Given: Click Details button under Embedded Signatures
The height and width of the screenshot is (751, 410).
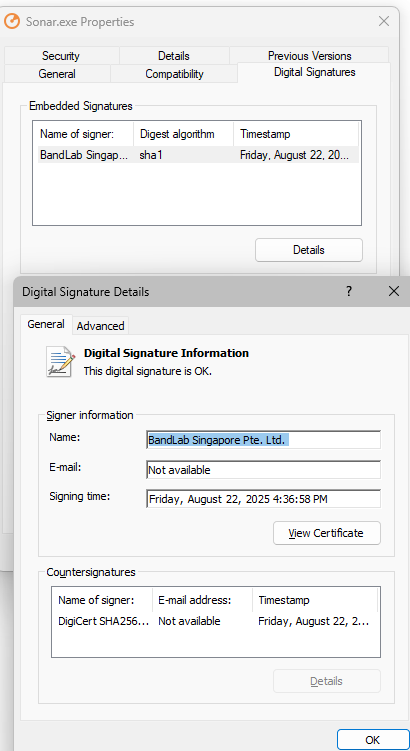Looking at the screenshot, I should click(309, 250).
